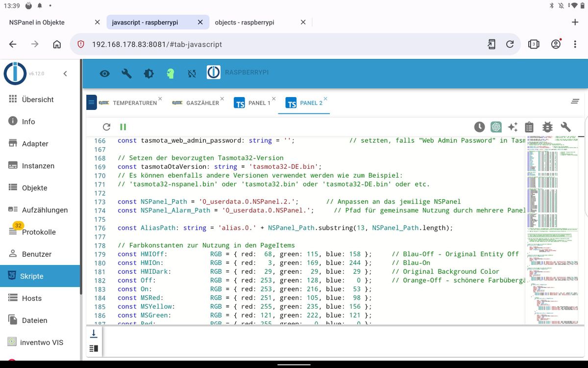Screen dimensions: 588x368
Task: Close the PANEL 2 script tab
Action: 325,99
